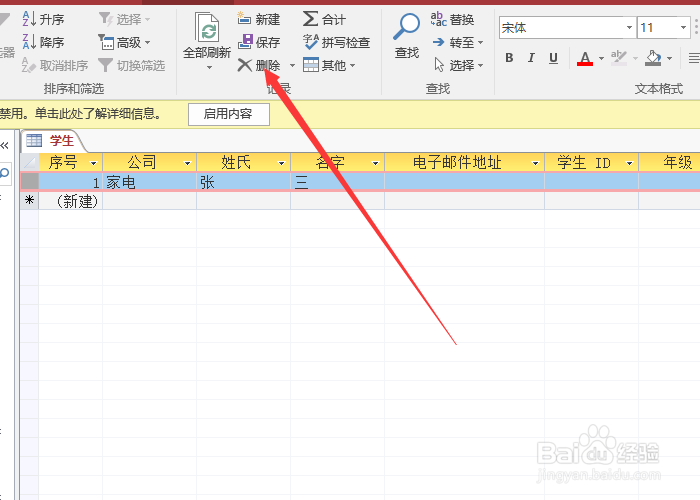Toggle bold formatting
The height and width of the screenshot is (500, 700).
(x=509, y=58)
